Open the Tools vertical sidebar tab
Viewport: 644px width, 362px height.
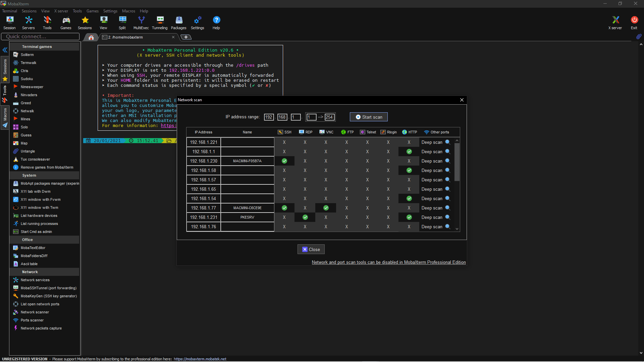[x=5, y=94]
